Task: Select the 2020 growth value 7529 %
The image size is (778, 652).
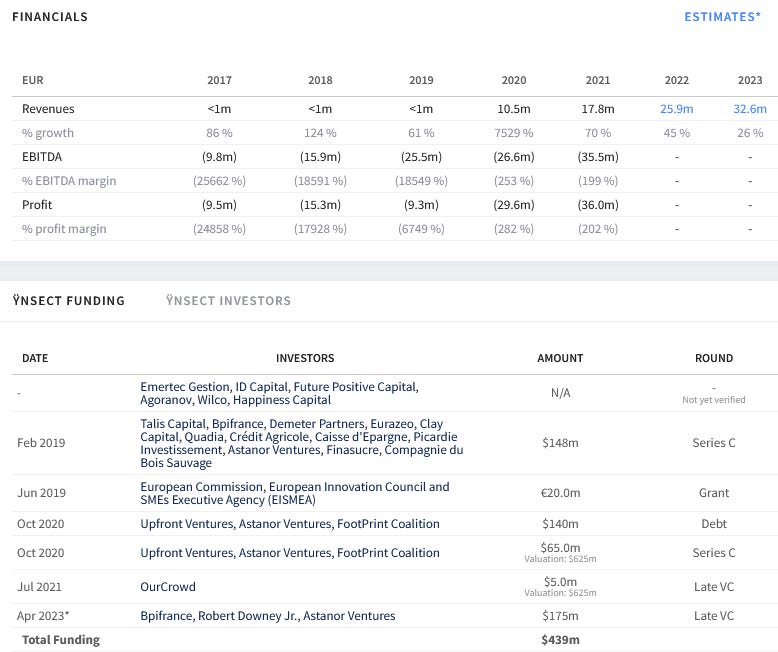Action: tap(514, 133)
